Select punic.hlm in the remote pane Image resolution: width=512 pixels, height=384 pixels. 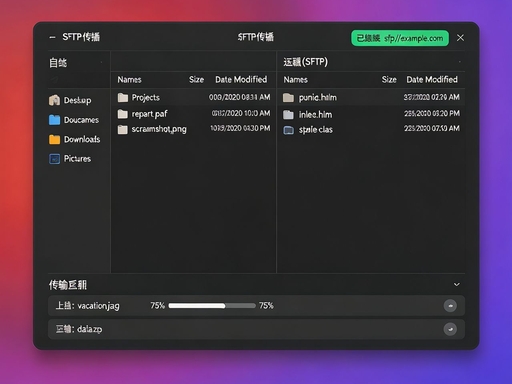coord(318,97)
